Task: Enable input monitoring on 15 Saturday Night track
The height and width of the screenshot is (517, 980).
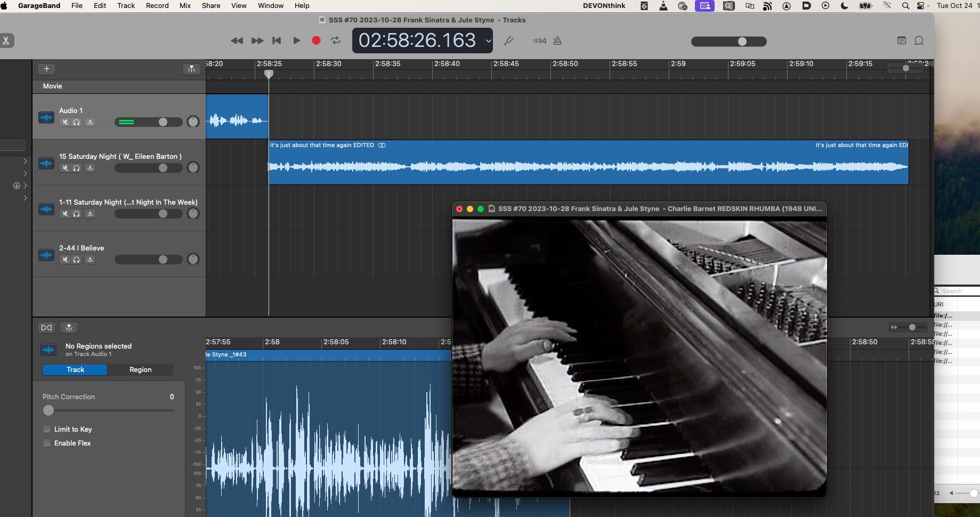Action: click(90, 168)
